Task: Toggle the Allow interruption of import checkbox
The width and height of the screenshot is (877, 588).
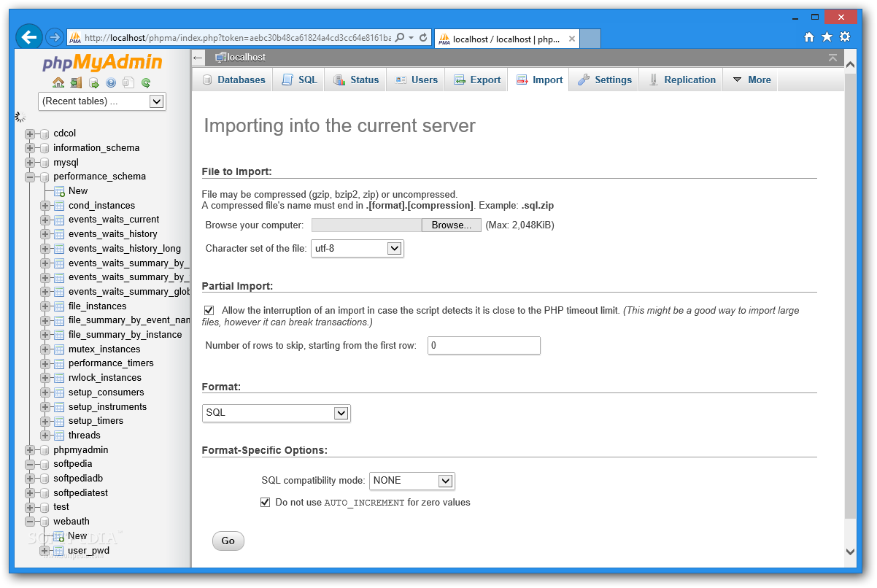Action: [209, 310]
